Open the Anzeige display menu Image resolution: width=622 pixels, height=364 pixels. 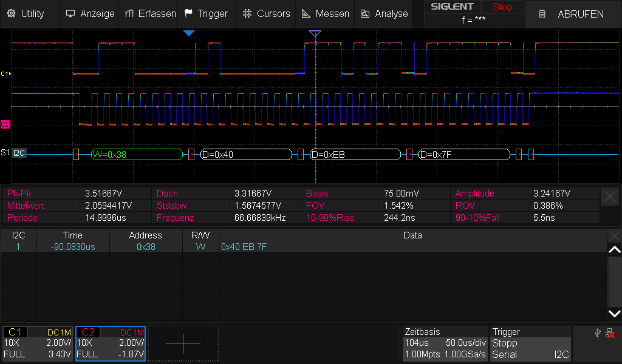[x=90, y=13]
